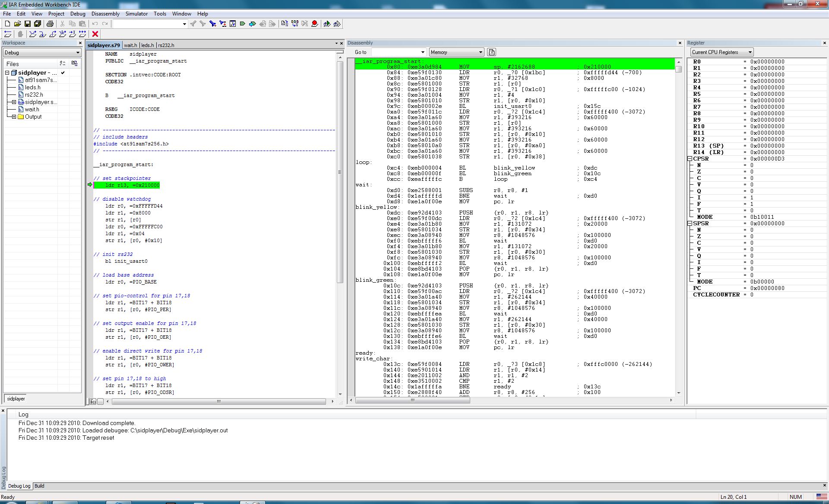Open the Disassembly menu
The image size is (829, 504).
point(105,14)
